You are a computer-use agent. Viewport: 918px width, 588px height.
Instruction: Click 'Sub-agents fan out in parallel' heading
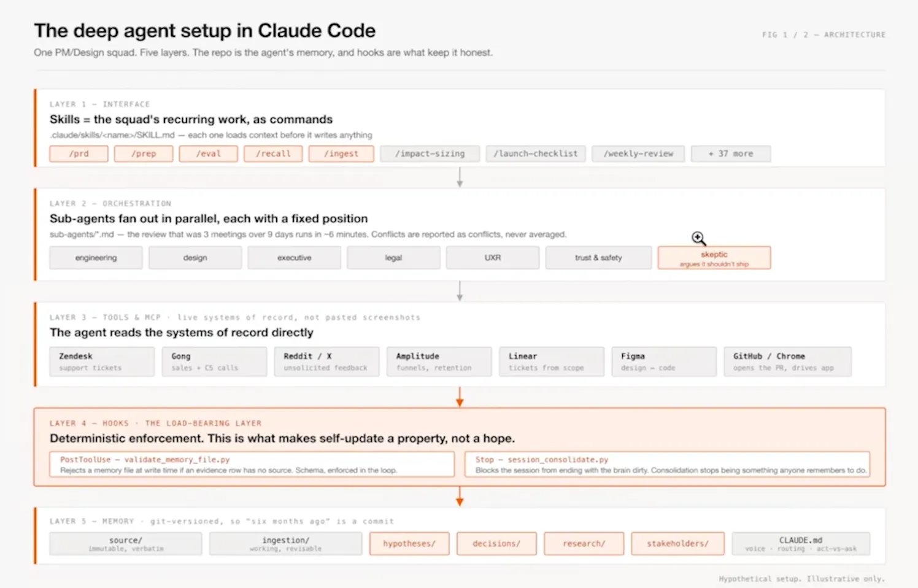tap(209, 219)
